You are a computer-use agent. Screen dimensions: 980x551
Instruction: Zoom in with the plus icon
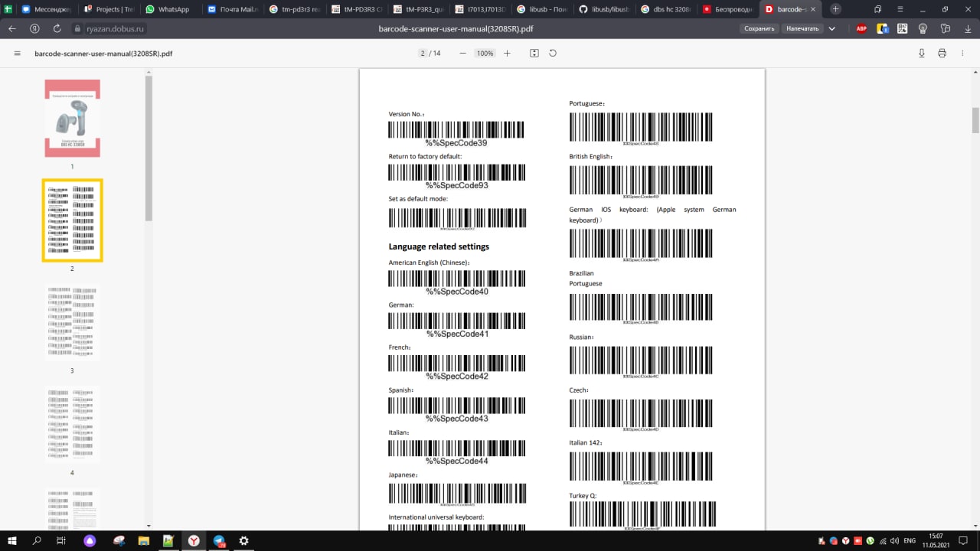[507, 54]
